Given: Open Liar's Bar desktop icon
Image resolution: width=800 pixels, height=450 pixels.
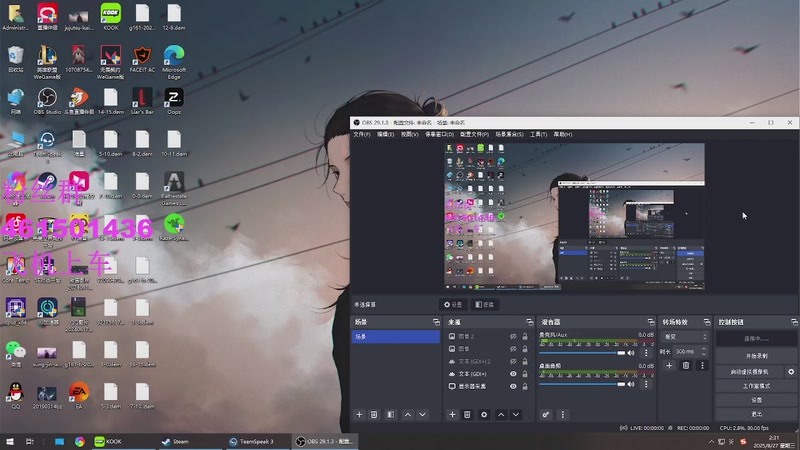Looking at the screenshot, I should 142,101.
